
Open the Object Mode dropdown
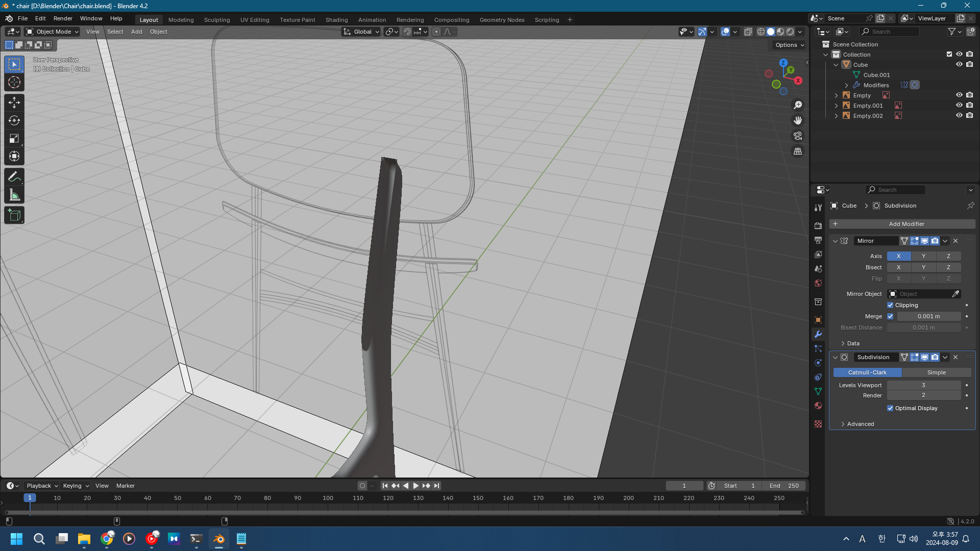point(53,32)
